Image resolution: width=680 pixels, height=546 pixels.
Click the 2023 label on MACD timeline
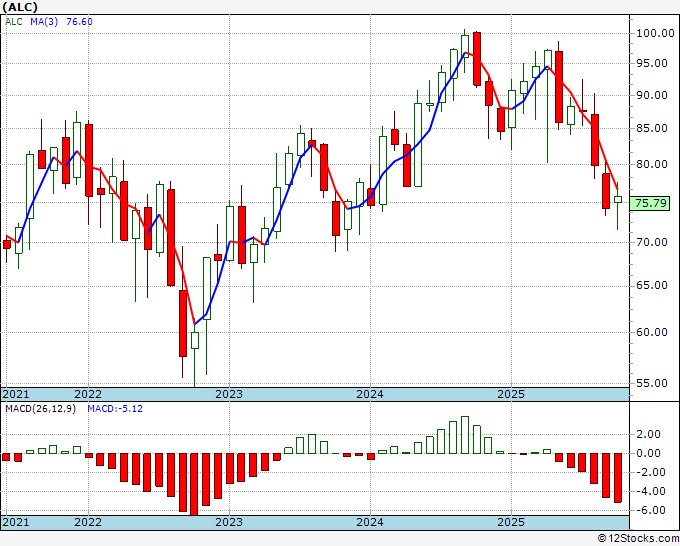[x=229, y=522]
